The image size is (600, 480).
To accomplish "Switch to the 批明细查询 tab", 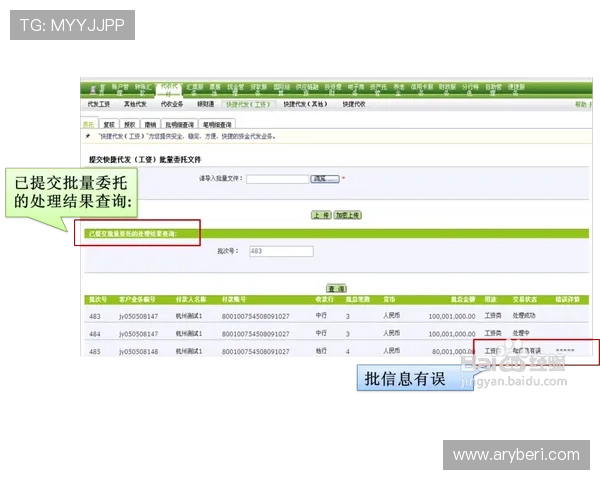I will point(178,124).
